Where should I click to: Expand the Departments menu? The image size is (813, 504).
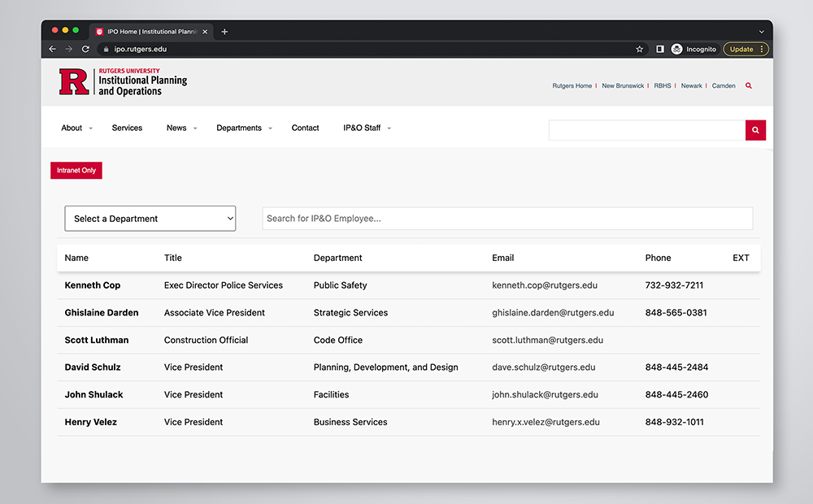point(244,128)
